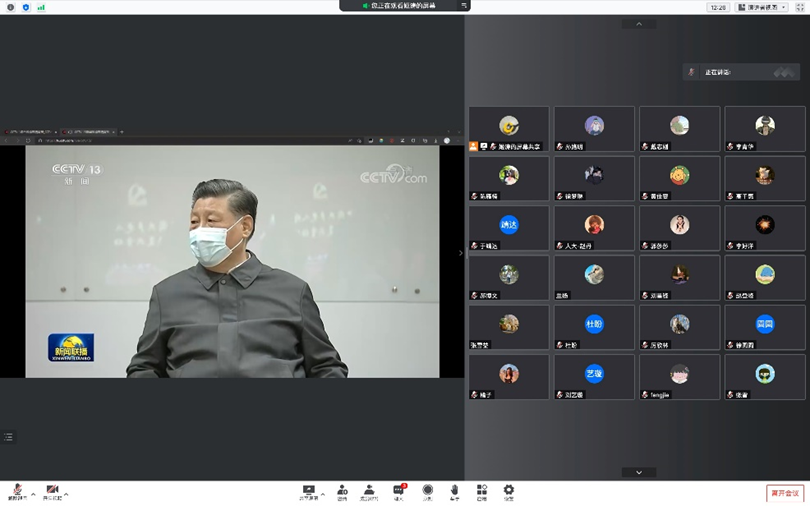Screen dimensions: 810x506
Task: Open the apps grid icon
Action: [x=481, y=490]
